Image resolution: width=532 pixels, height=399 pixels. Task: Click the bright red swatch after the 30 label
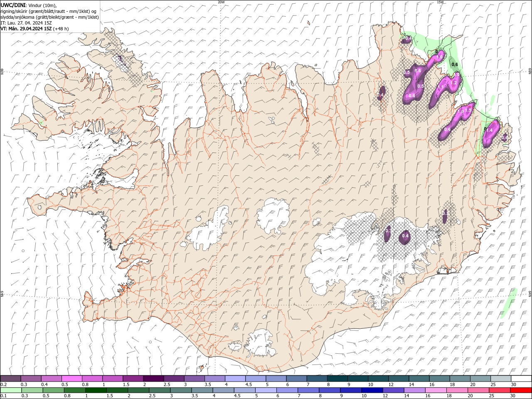point(521,390)
